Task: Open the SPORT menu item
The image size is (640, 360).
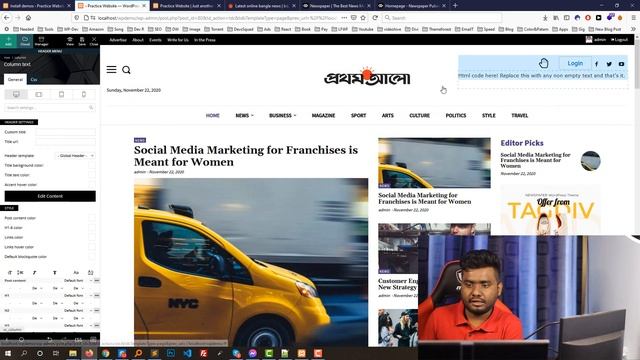Action: [358, 116]
